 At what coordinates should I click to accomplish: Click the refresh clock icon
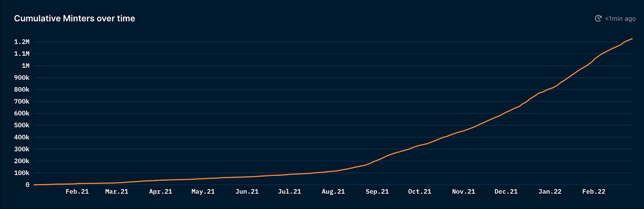[x=598, y=18]
